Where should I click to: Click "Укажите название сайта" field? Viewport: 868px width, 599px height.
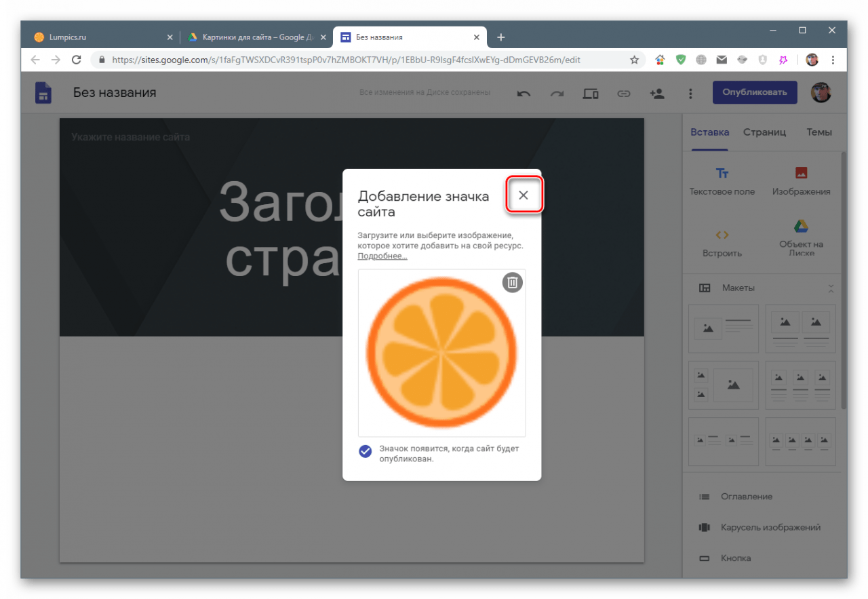[x=131, y=137]
